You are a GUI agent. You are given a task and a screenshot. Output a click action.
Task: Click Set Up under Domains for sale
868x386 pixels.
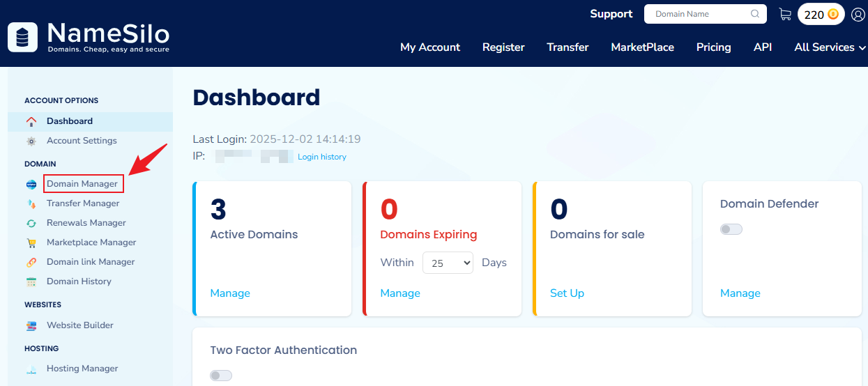pos(567,293)
